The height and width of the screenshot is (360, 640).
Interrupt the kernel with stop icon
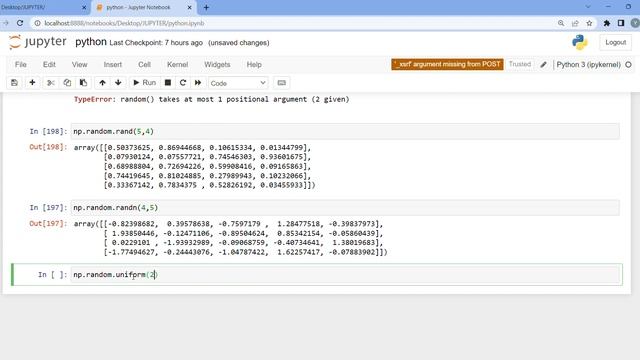[168, 83]
